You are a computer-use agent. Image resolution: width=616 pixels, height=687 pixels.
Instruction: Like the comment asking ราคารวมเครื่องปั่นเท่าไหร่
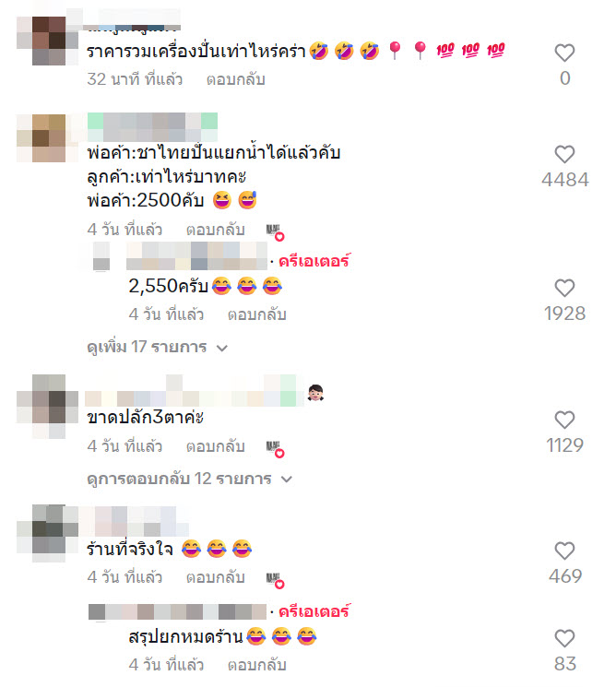tap(564, 53)
